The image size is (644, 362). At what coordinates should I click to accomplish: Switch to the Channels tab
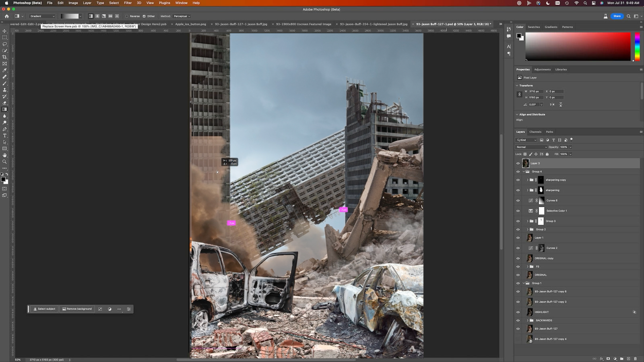click(x=535, y=132)
